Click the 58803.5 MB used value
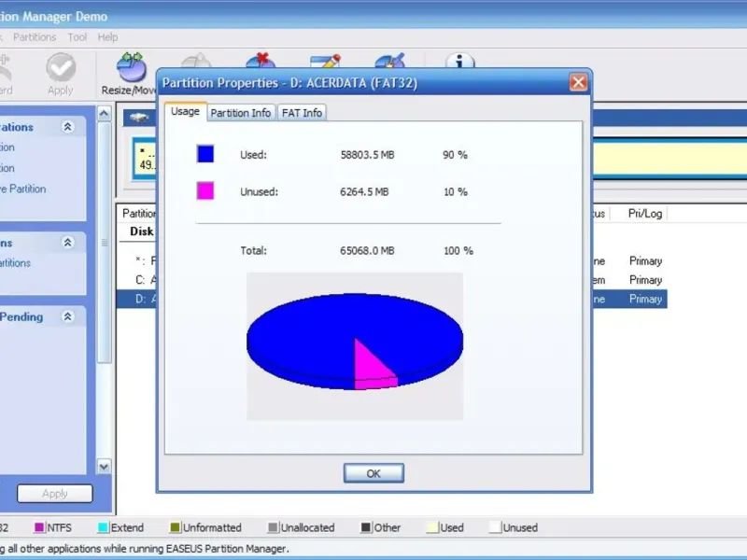The image size is (747, 560). [367, 155]
